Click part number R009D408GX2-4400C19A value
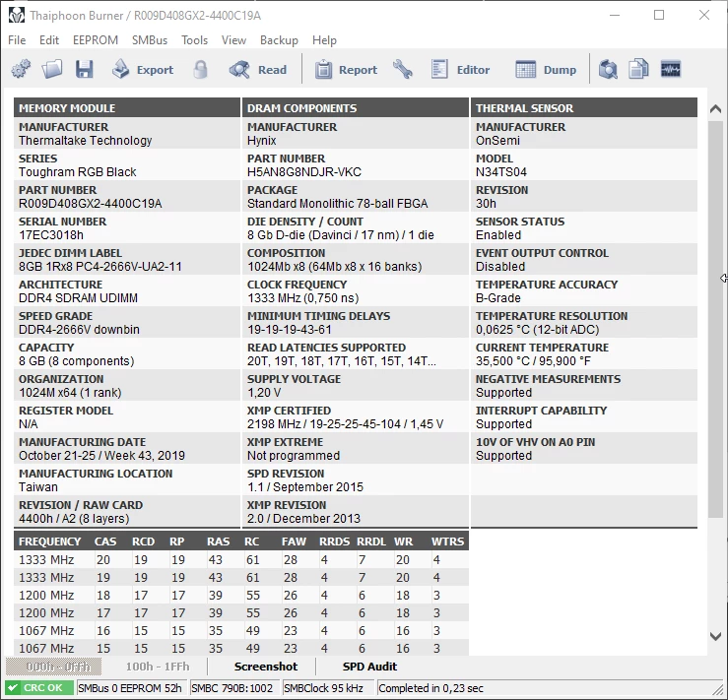The width and height of the screenshot is (728, 700). (90, 204)
